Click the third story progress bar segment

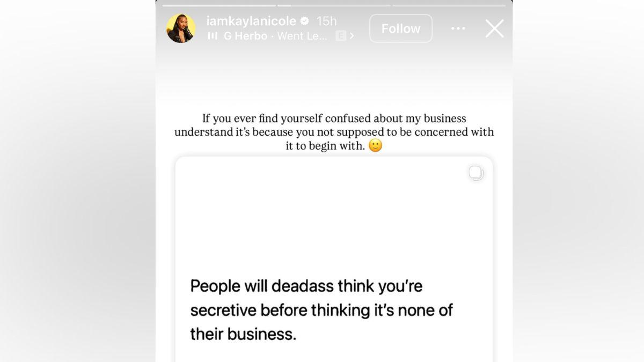449,3
